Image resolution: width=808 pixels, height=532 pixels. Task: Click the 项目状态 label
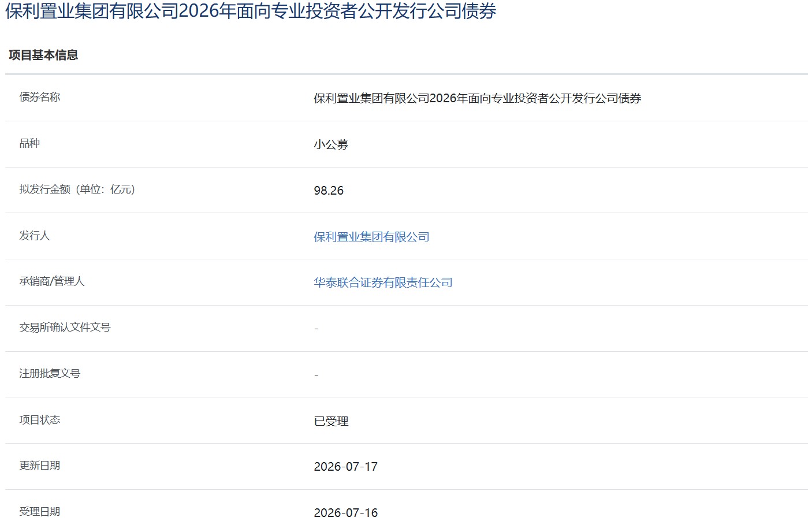coord(40,420)
